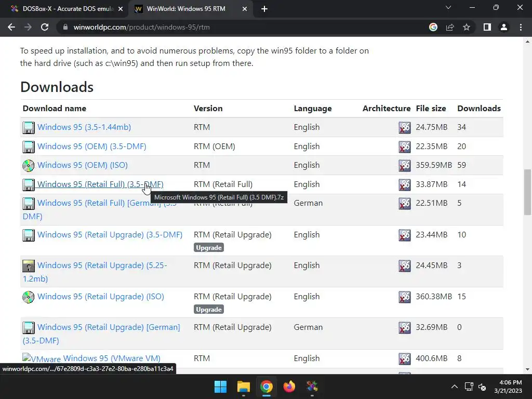Launch Firefox from the taskbar
532x399 pixels.
tap(289, 387)
